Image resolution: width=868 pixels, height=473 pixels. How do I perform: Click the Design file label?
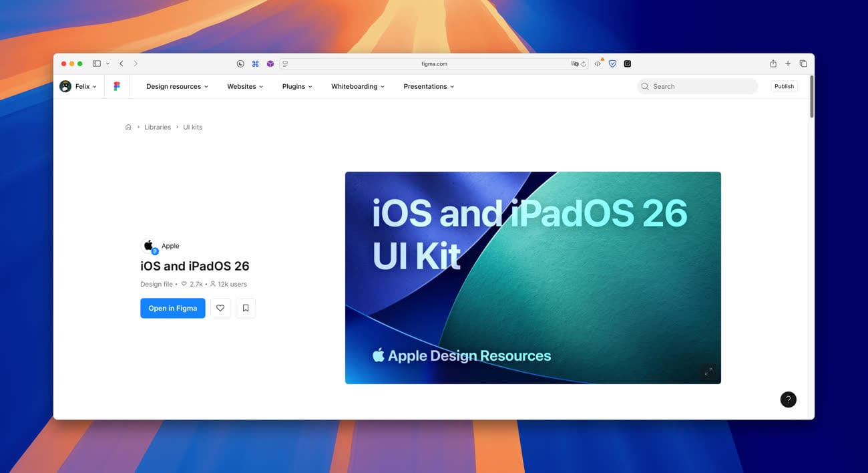tap(156, 284)
